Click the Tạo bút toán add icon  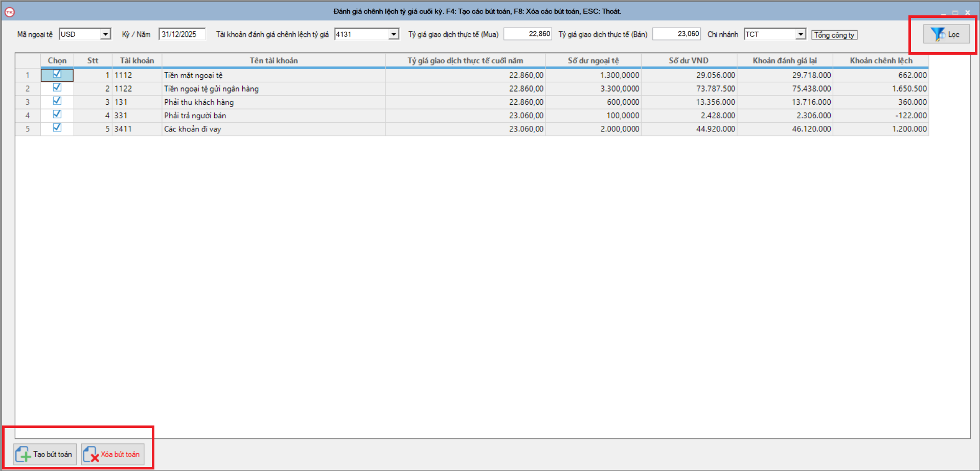coord(23,454)
